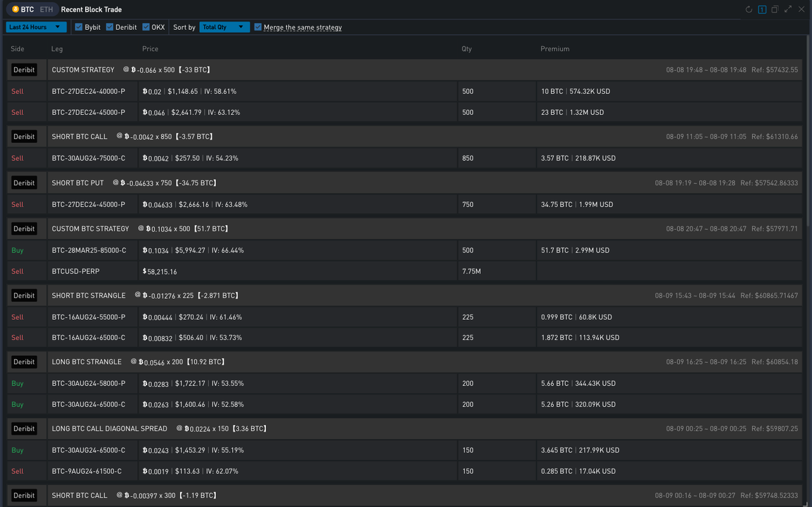
Task: Click the IV: 66.44% price cell
Action: 228,250
